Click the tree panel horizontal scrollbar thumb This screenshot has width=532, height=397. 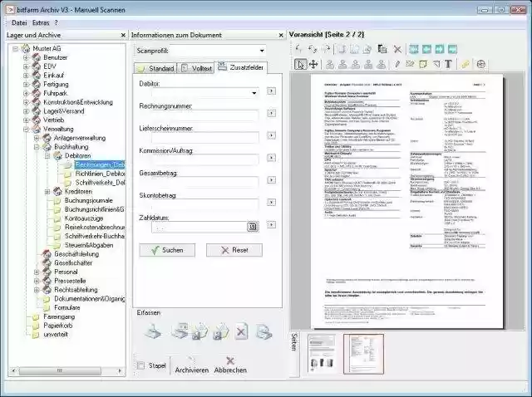60,371
